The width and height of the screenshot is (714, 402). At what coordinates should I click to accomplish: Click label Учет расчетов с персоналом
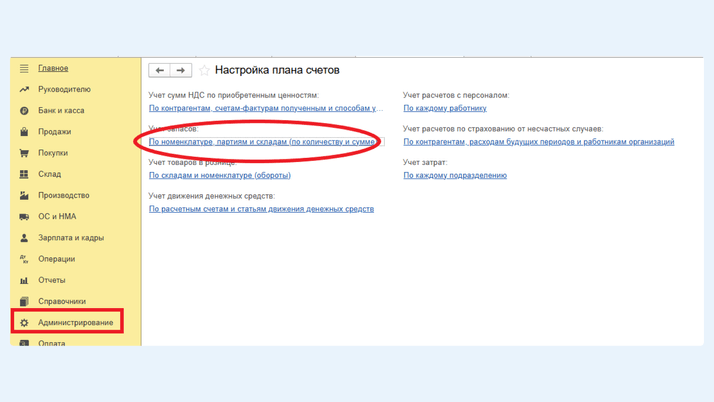pyautogui.click(x=456, y=95)
